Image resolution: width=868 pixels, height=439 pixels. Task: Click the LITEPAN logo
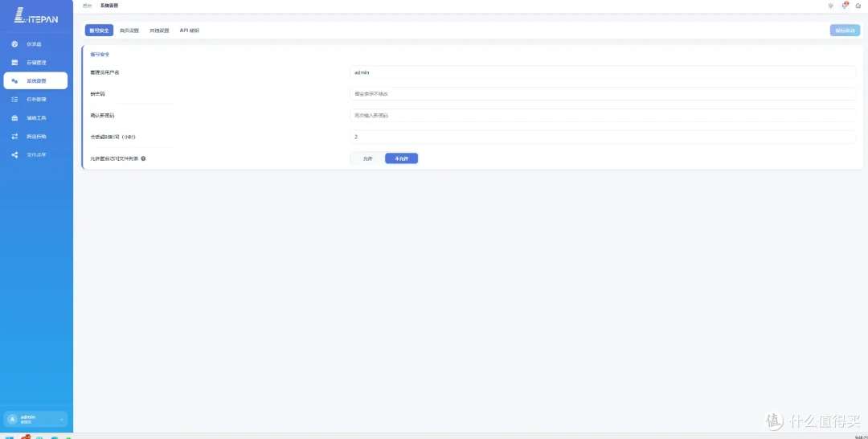tap(36, 15)
